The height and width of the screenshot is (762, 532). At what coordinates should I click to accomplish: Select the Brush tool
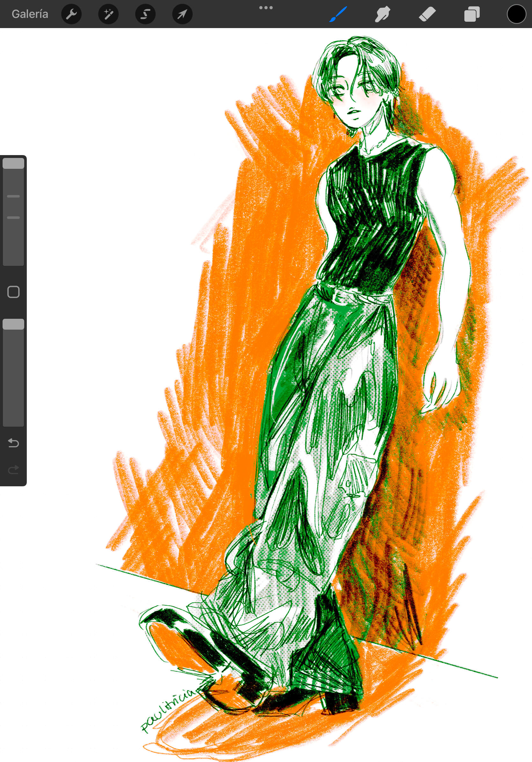[338, 14]
